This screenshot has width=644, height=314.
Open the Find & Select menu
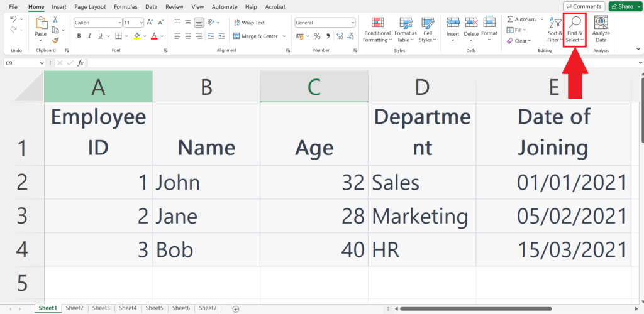[x=574, y=30]
